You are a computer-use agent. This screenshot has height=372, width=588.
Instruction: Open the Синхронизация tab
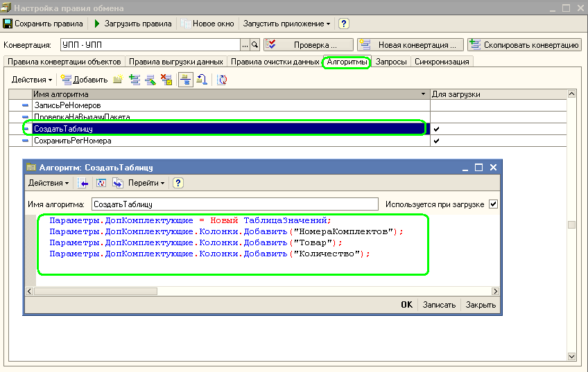pyautogui.click(x=442, y=62)
